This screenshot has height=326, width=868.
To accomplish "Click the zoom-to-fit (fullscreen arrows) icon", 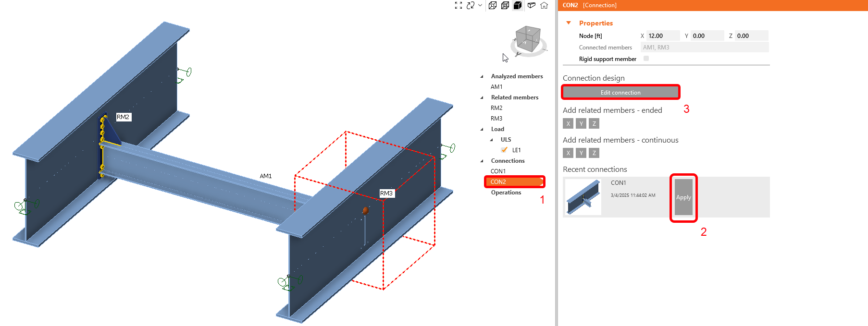I will click(459, 5).
